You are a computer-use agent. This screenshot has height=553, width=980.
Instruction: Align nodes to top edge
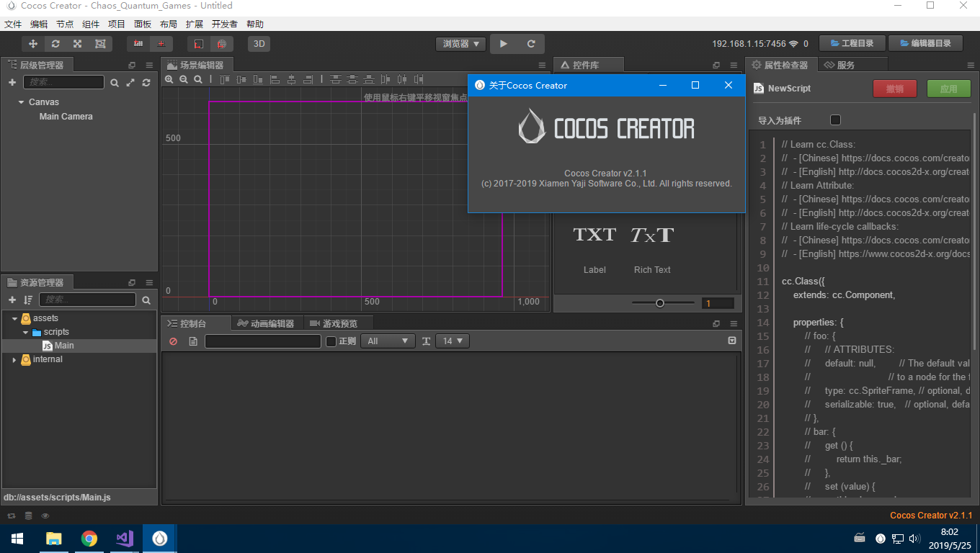[225, 80]
